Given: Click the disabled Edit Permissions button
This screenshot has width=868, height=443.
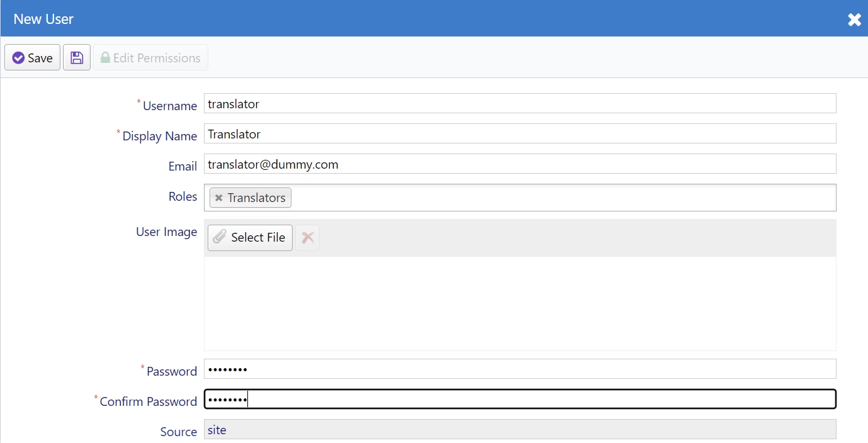Looking at the screenshot, I should pyautogui.click(x=151, y=57).
